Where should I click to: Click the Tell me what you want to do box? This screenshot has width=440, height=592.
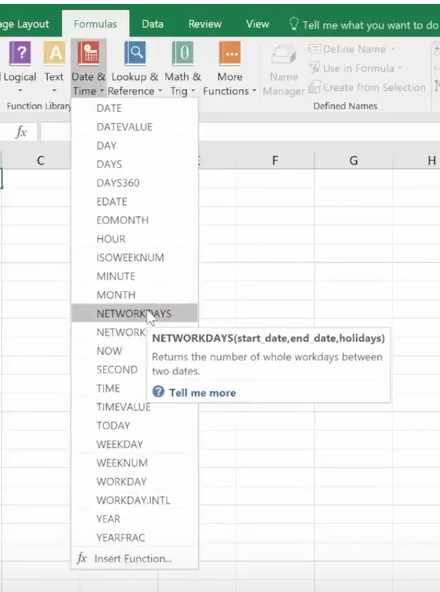pos(363,25)
